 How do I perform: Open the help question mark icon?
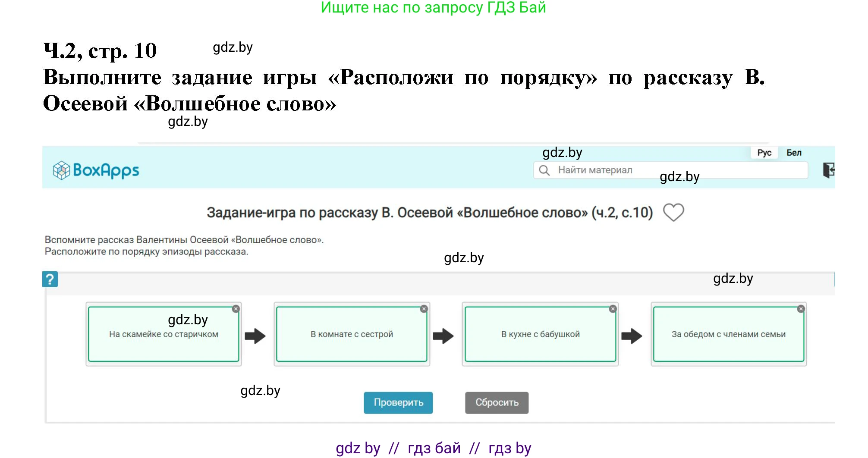point(51,279)
